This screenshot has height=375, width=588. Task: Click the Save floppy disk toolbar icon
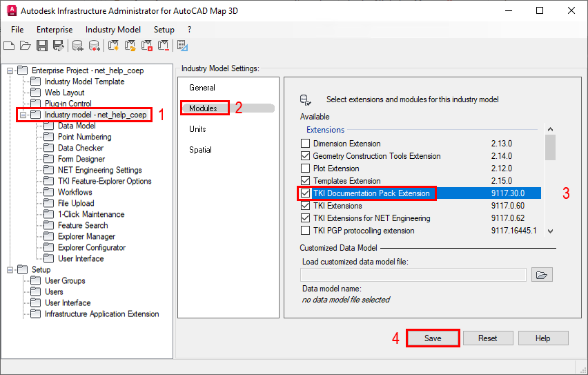coord(42,46)
